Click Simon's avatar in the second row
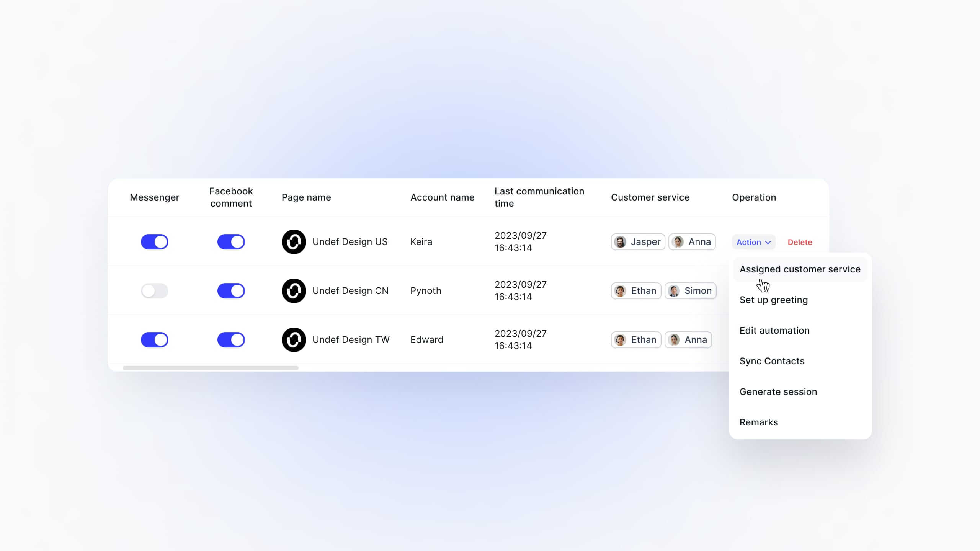 point(674,291)
